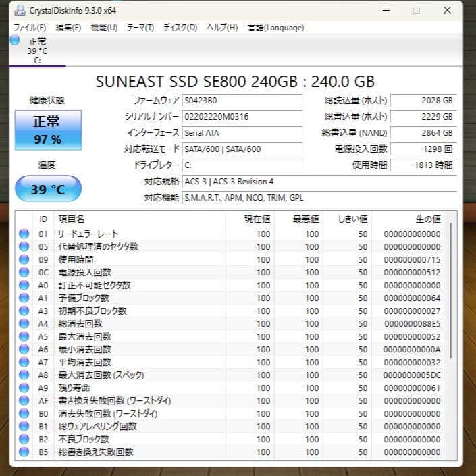
Task: Click the interface field Serial ATA
Action: tap(242, 132)
